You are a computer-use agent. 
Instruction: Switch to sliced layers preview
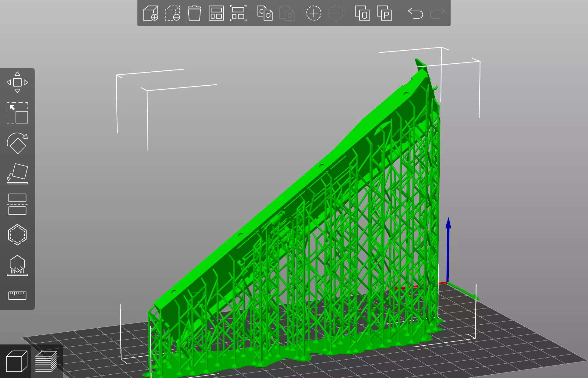[46, 361]
